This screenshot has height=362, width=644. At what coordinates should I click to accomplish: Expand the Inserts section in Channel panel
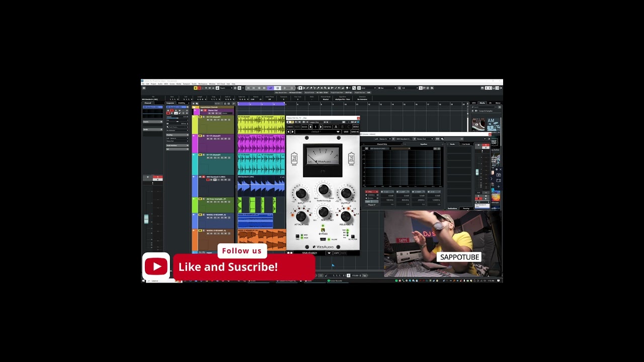152,122
